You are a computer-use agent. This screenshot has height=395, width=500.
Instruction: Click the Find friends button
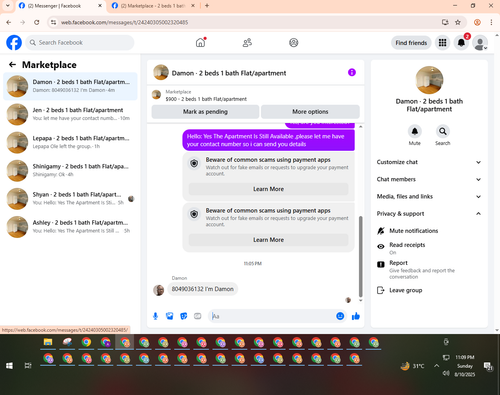[x=411, y=43]
